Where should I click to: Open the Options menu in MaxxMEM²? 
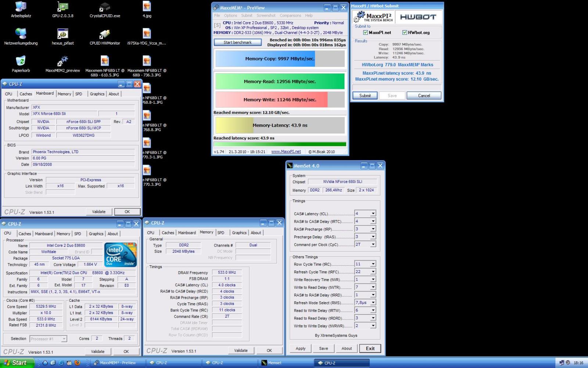[230, 15]
